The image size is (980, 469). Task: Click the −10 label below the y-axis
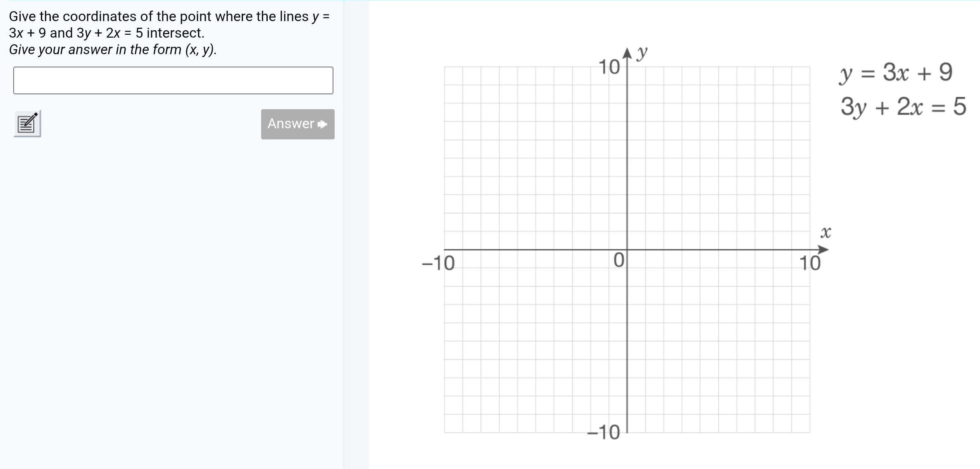pyautogui.click(x=604, y=433)
